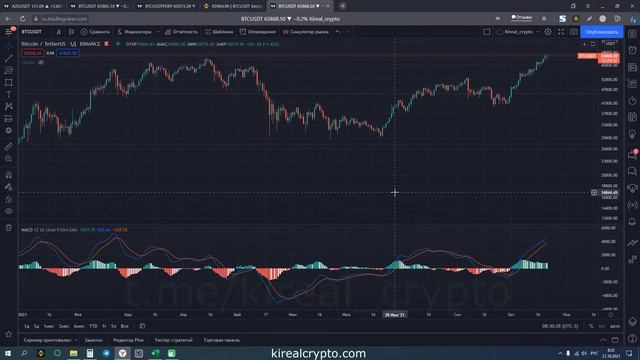Open the ideas lightbulb panel

(632, 134)
